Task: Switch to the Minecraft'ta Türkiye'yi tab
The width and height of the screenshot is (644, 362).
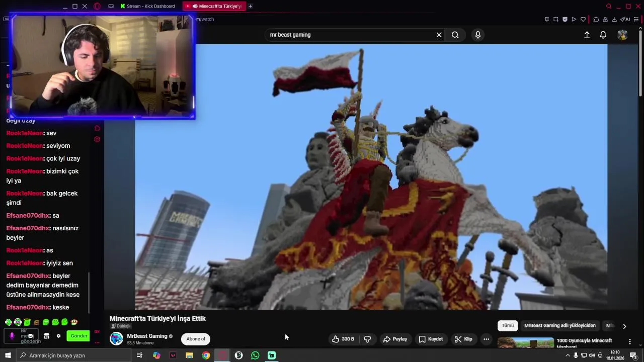Action: coord(214,6)
